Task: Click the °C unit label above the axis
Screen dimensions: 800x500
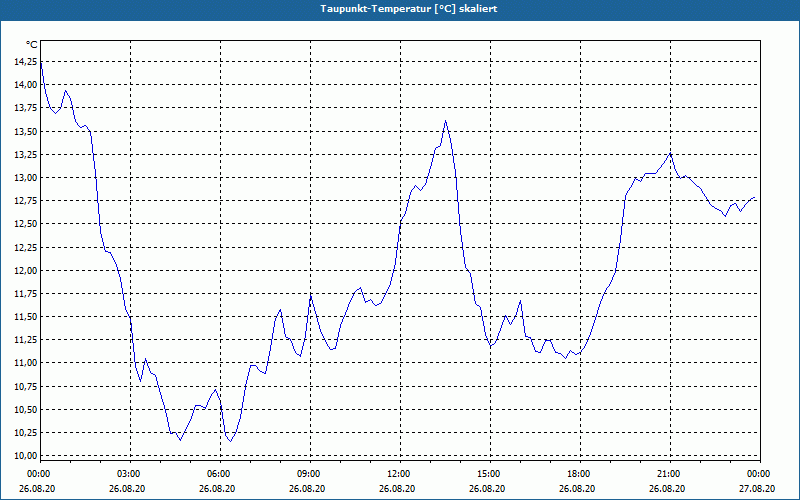Action: (x=32, y=45)
